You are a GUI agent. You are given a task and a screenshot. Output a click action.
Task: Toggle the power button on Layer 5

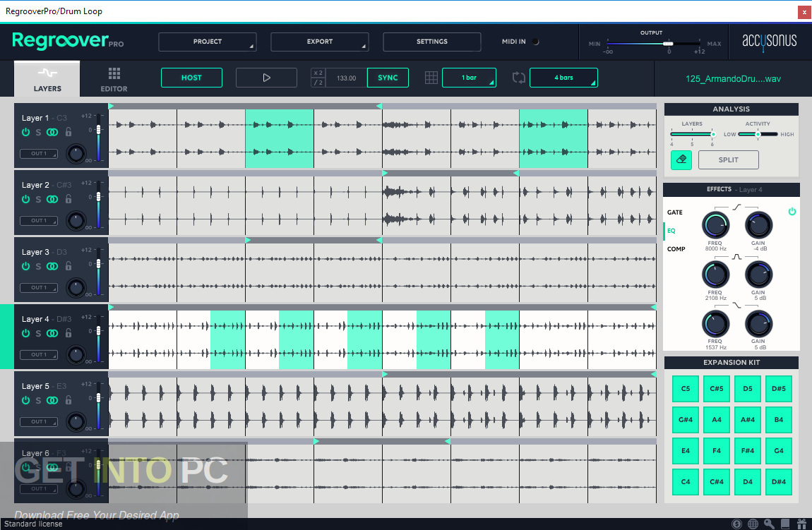pos(25,400)
